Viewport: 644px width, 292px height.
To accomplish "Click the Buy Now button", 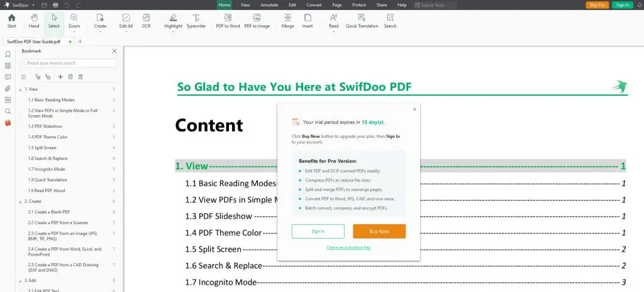I will coord(379,231).
